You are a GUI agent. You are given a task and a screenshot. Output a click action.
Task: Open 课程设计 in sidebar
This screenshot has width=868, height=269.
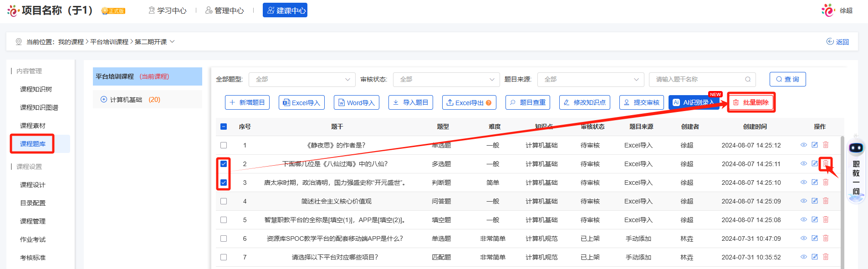[x=33, y=185]
